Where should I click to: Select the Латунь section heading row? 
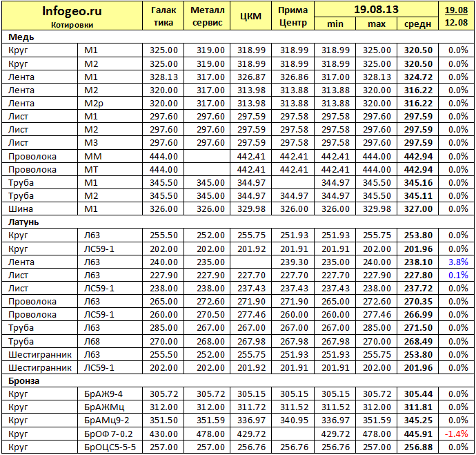(x=238, y=222)
